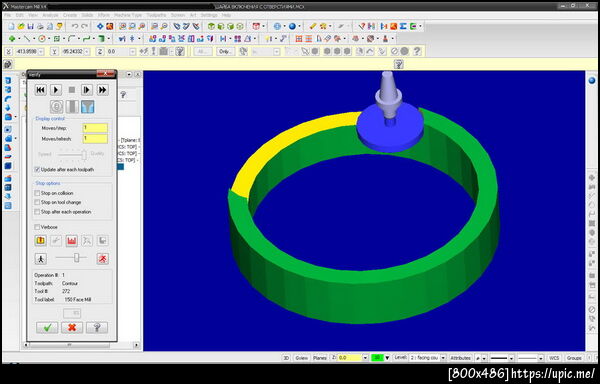The height and width of the screenshot is (384, 600).
Task: Open the Xform menu
Action: tap(104, 15)
